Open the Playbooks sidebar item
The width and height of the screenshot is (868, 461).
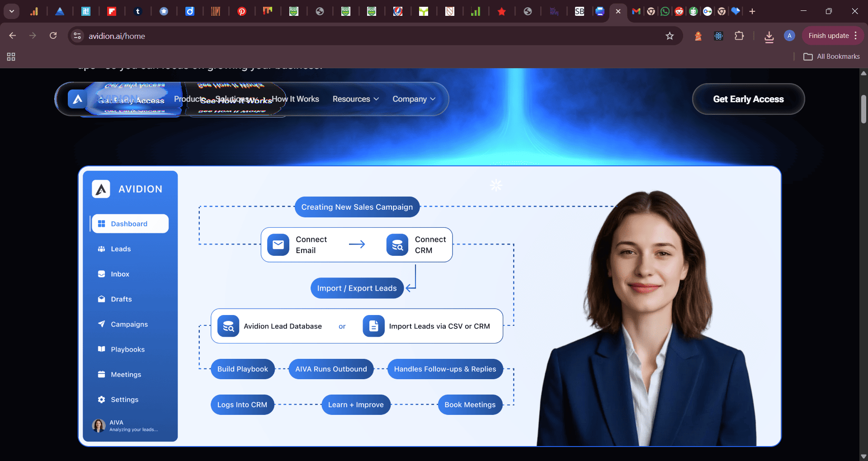127,349
